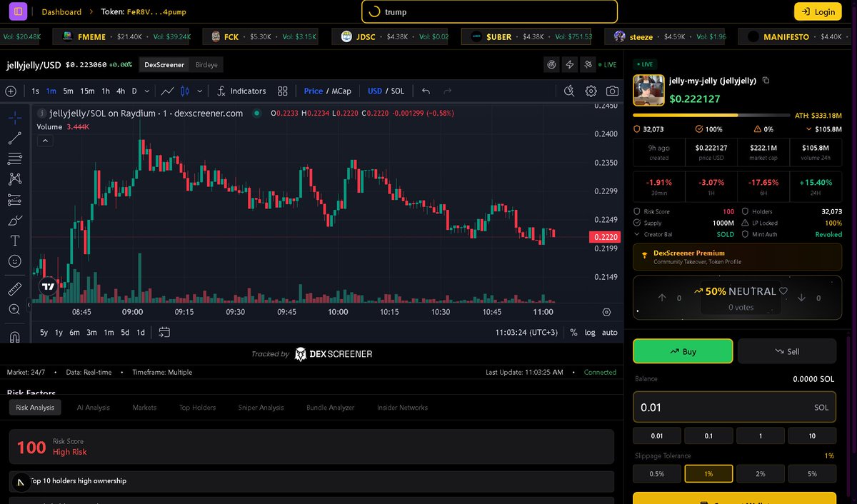
Task: Set buy amount to 10 SOL
Action: click(x=812, y=435)
